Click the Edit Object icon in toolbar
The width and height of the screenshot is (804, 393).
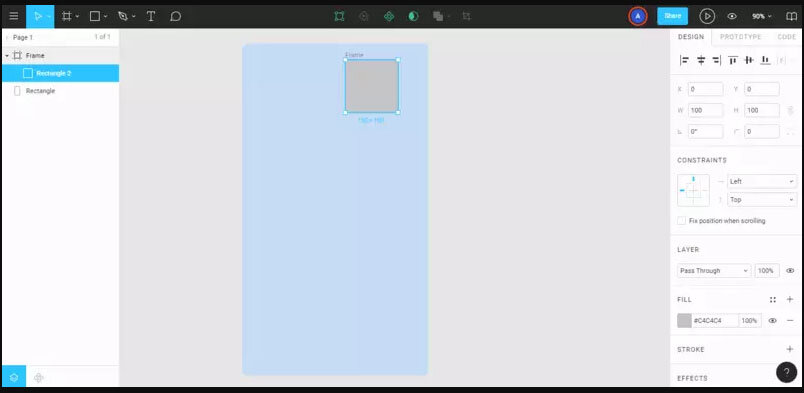339,16
